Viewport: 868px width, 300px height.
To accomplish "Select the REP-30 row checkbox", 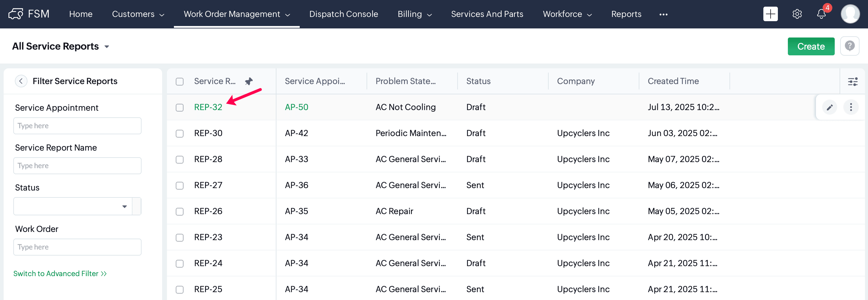I will [x=180, y=133].
